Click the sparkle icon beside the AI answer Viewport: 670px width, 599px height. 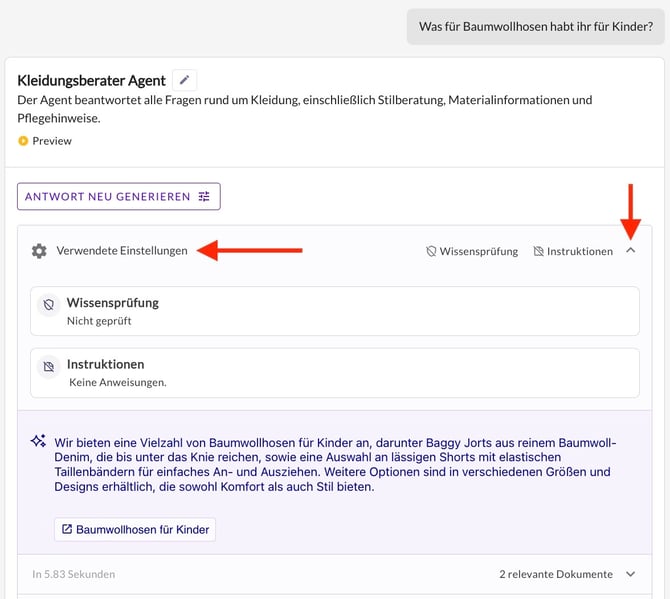pos(38,441)
